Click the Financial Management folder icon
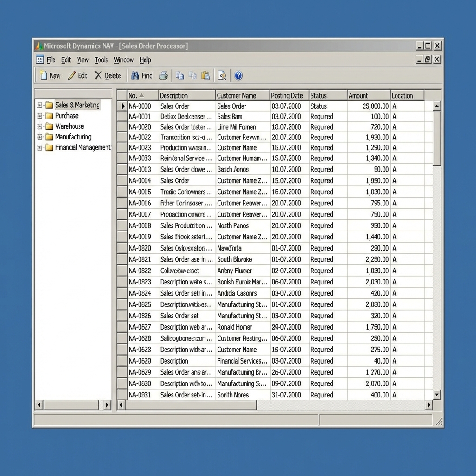 49,147
